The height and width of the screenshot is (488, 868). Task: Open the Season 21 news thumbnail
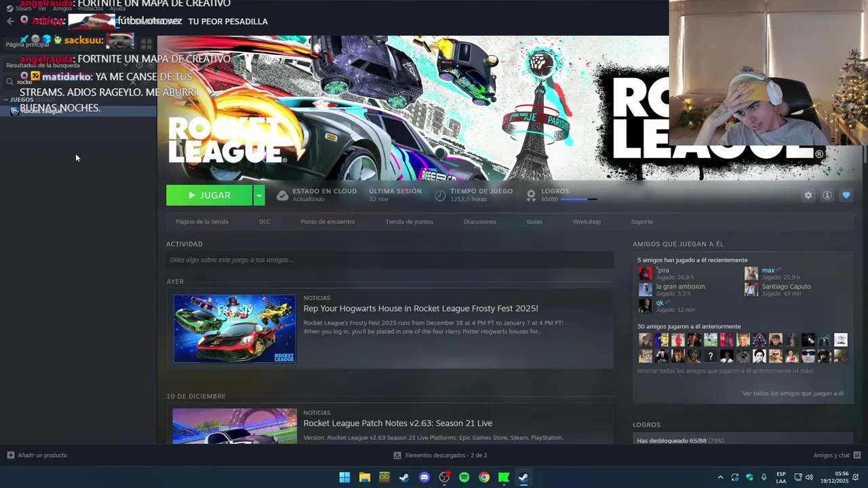pyautogui.click(x=235, y=426)
